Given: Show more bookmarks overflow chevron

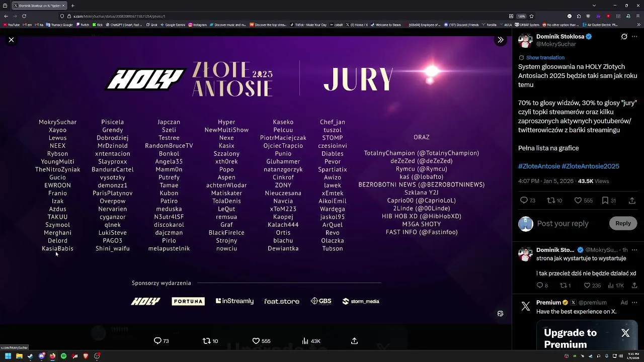Looking at the screenshot, I should 638,25.
